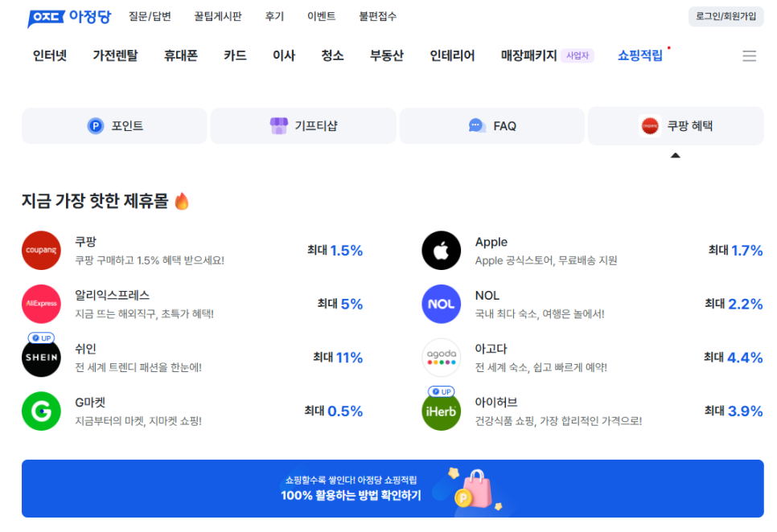This screenshot has width=777, height=532.
Task: Select the NOL logo icon
Action: point(441,304)
